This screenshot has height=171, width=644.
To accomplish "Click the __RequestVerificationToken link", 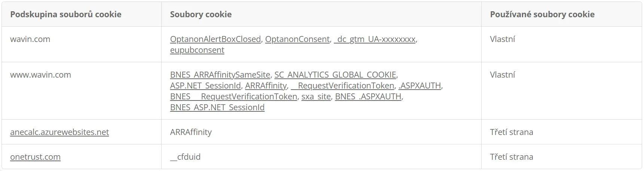I will (x=342, y=85).
